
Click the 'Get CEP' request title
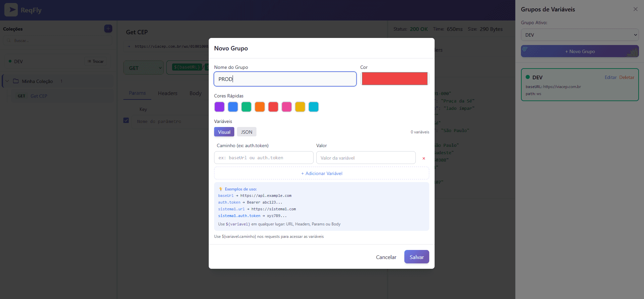point(137,32)
